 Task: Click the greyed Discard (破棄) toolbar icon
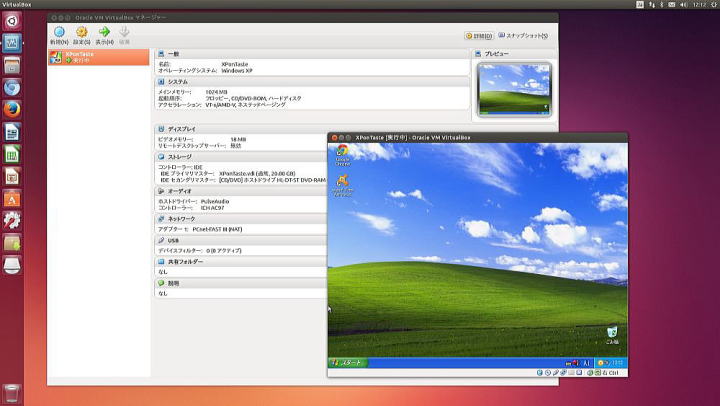coord(124,32)
